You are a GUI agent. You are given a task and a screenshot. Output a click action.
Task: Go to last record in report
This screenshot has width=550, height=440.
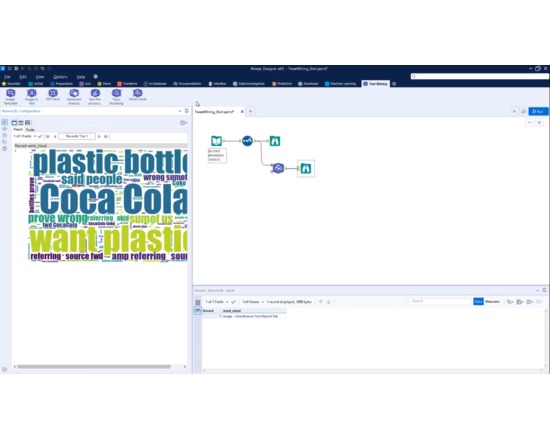pos(106,136)
